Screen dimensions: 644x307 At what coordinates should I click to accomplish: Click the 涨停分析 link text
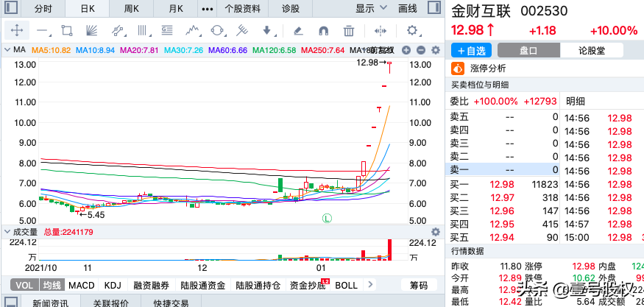pyautogui.click(x=488, y=68)
